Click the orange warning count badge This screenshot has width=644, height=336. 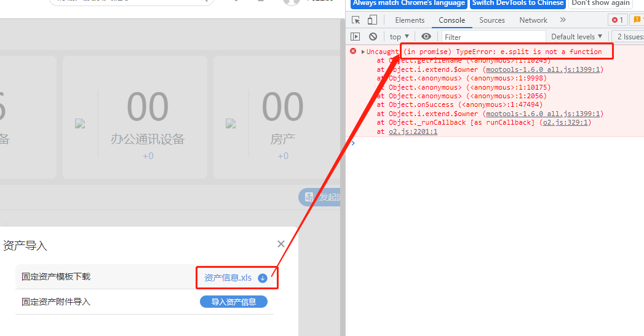pos(637,20)
